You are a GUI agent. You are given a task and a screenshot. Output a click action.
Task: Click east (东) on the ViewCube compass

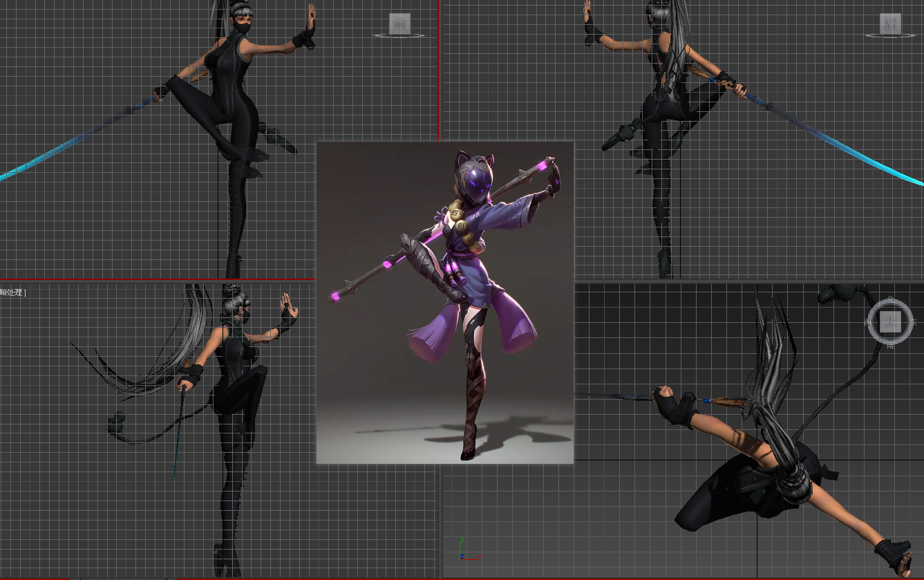(x=913, y=322)
